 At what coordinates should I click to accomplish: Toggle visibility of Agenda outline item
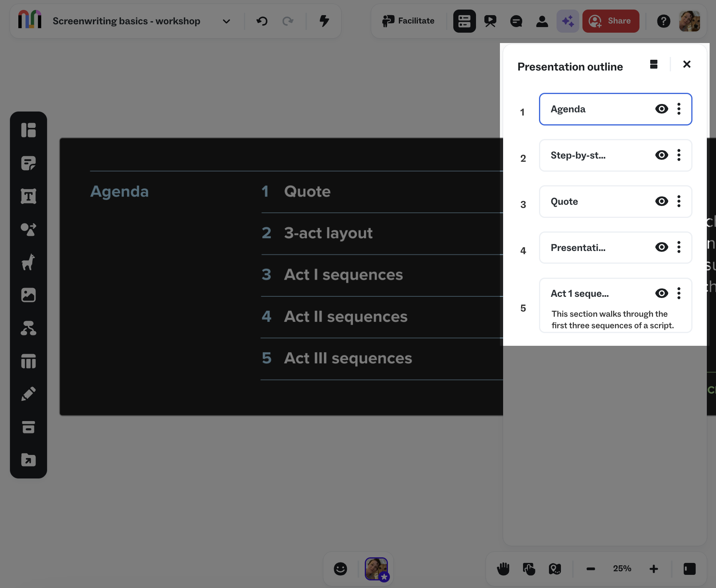662,109
